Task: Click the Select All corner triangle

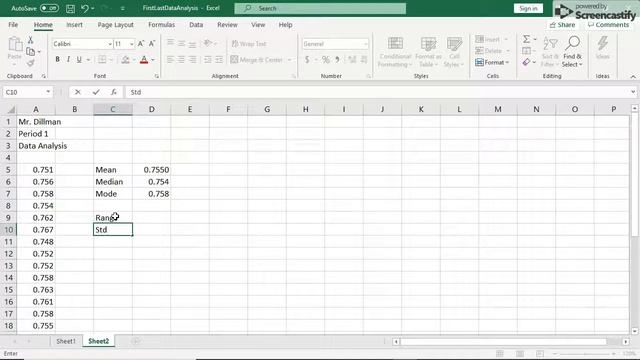Action: 11,110
